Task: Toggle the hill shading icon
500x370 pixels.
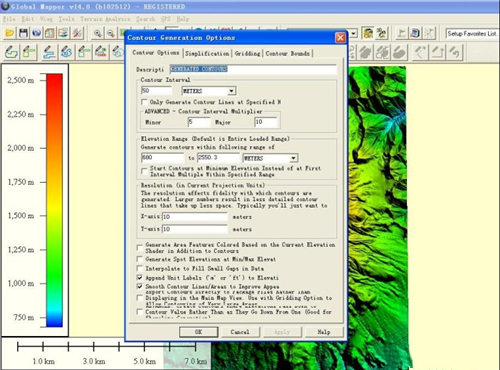Action: [368, 33]
